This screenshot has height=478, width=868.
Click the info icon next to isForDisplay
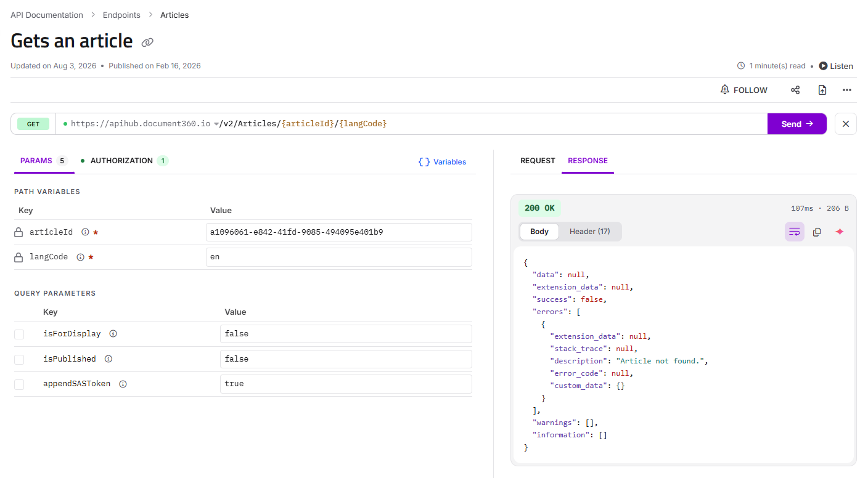coord(113,334)
